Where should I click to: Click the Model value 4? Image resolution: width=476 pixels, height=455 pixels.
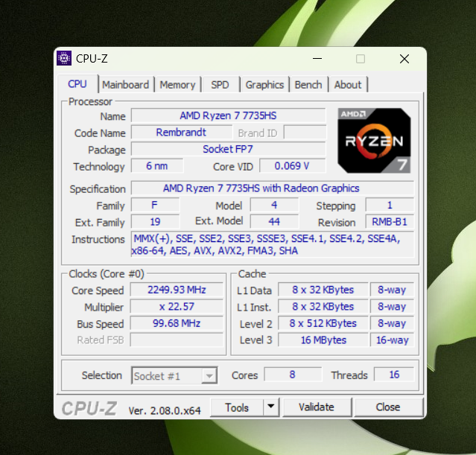click(x=274, y=206)
